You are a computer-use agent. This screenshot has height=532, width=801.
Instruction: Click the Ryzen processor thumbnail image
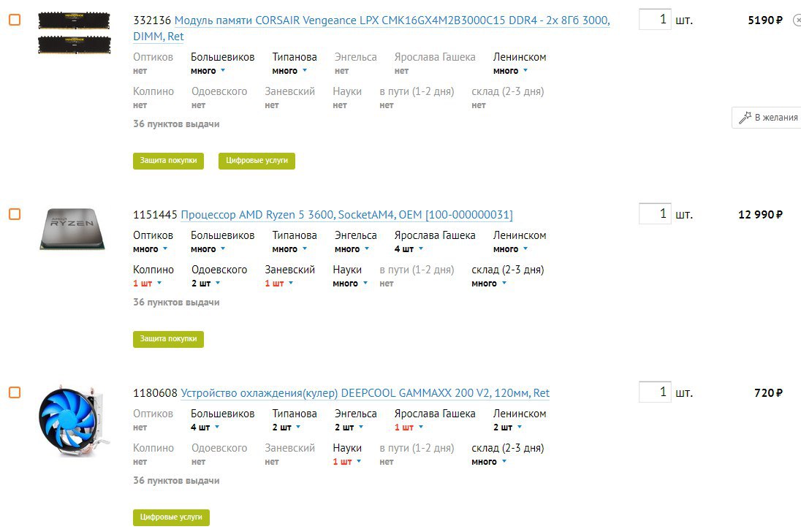pyautogui.click(x=72, y=229)
